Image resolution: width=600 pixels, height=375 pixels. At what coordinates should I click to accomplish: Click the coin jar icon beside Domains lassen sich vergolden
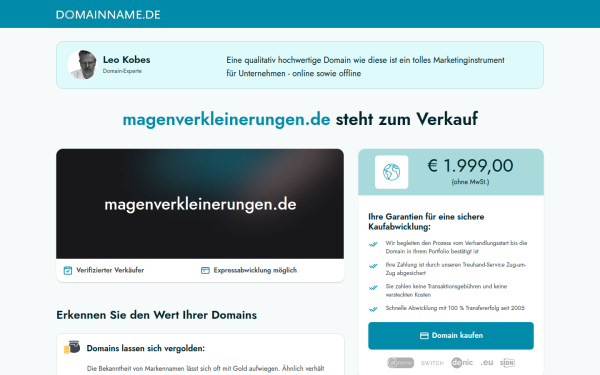[x=72, y=347]
